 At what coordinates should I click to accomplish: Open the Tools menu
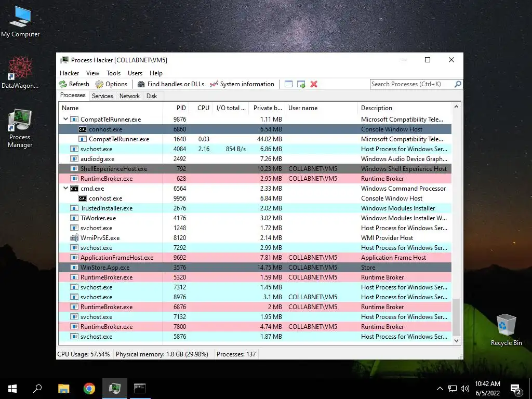pos(113,73)
